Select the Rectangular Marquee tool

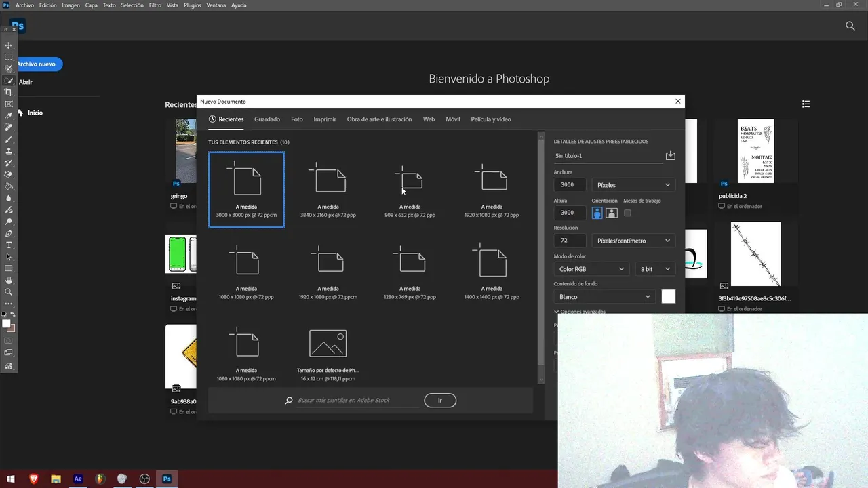[9, 57]
